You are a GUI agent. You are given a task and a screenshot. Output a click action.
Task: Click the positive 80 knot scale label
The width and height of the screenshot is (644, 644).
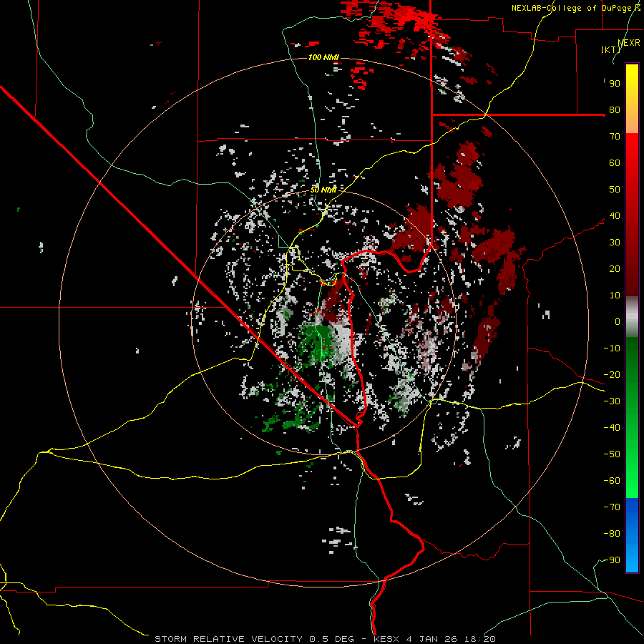pyautogui.click(x=615, y=110)
